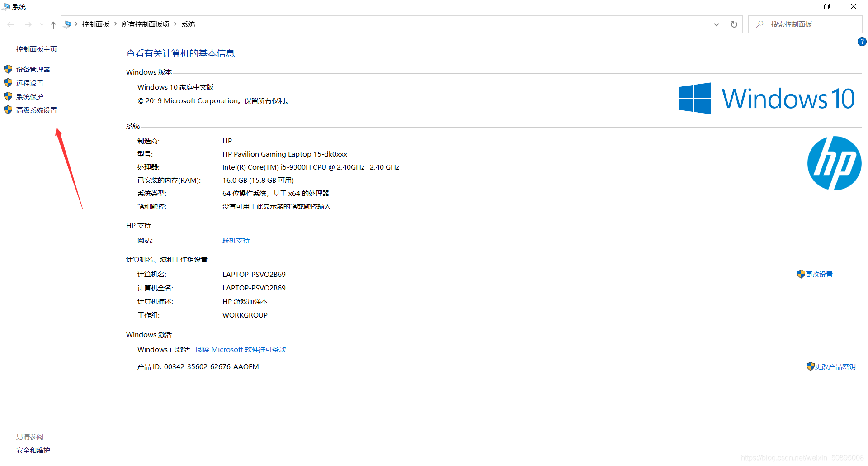
Task: Open recent locations dropdown arrow
Action: coord(42,24)
